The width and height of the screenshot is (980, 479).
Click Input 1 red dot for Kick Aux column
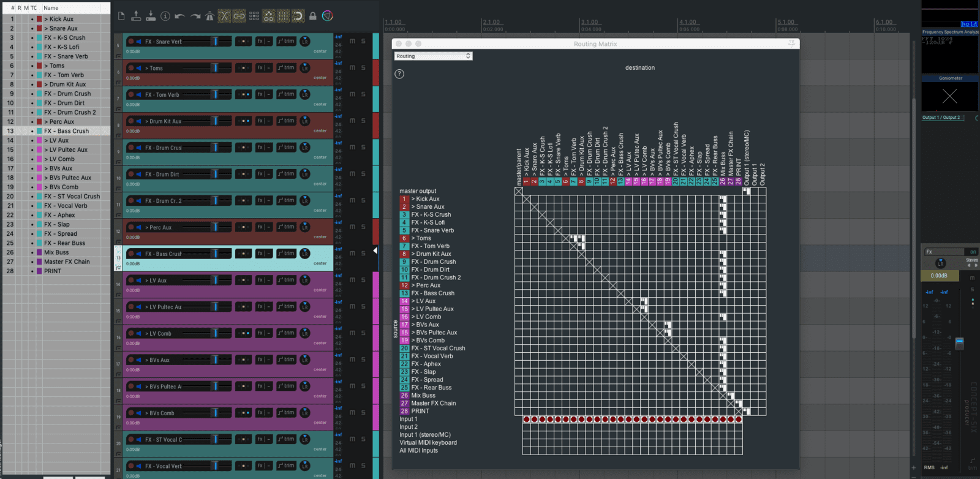pos(526,420)
